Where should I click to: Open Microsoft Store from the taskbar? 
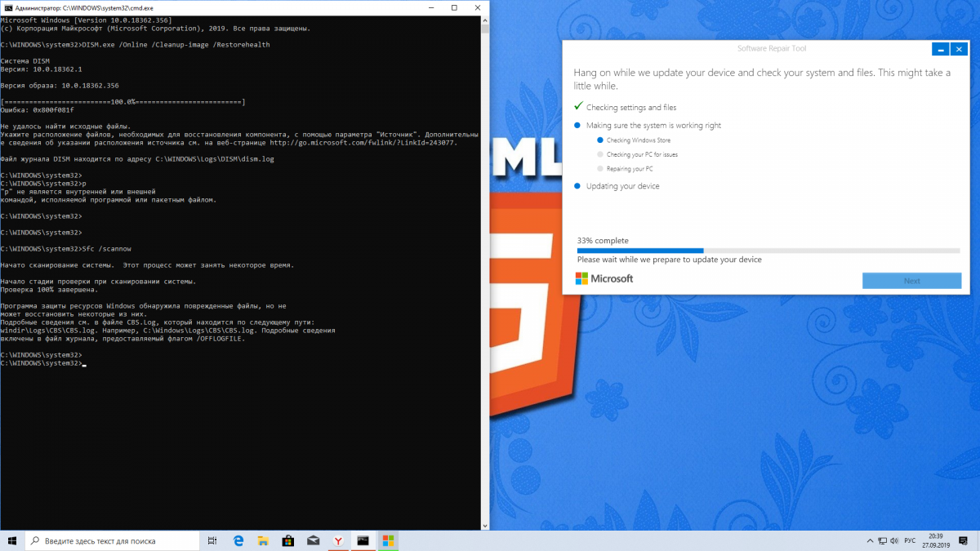[x=287, y=540]
